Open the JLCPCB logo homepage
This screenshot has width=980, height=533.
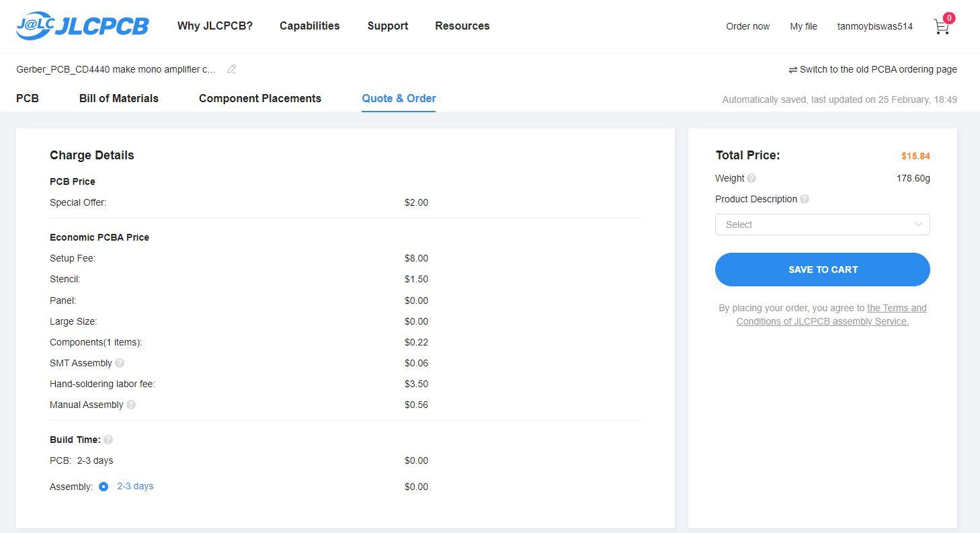[x=82, y=26]
